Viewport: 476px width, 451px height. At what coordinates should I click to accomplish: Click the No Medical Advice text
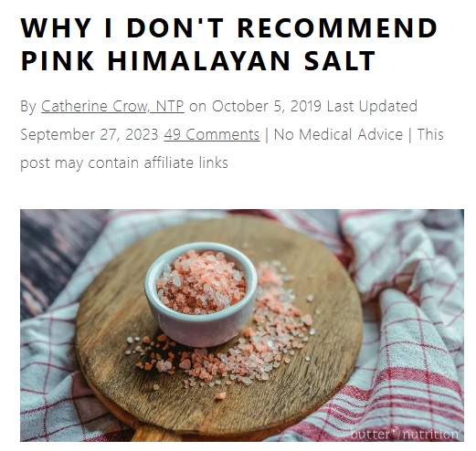(x=338, y=135)
